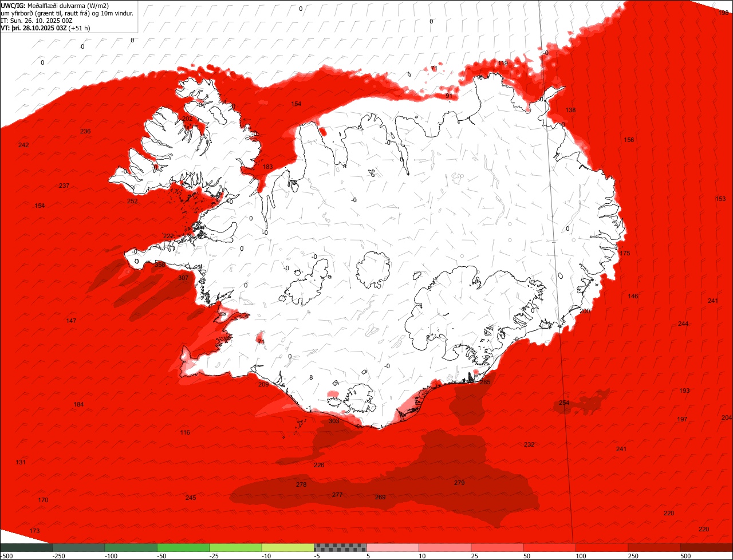Image resolution: width=733 pixels, height=560 pixels.
Task: Pick the dark red swatch between 250 and 500
Action: pos(655,547)
